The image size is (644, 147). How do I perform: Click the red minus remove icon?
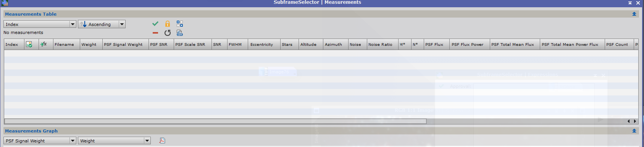(x=155, y=33)
